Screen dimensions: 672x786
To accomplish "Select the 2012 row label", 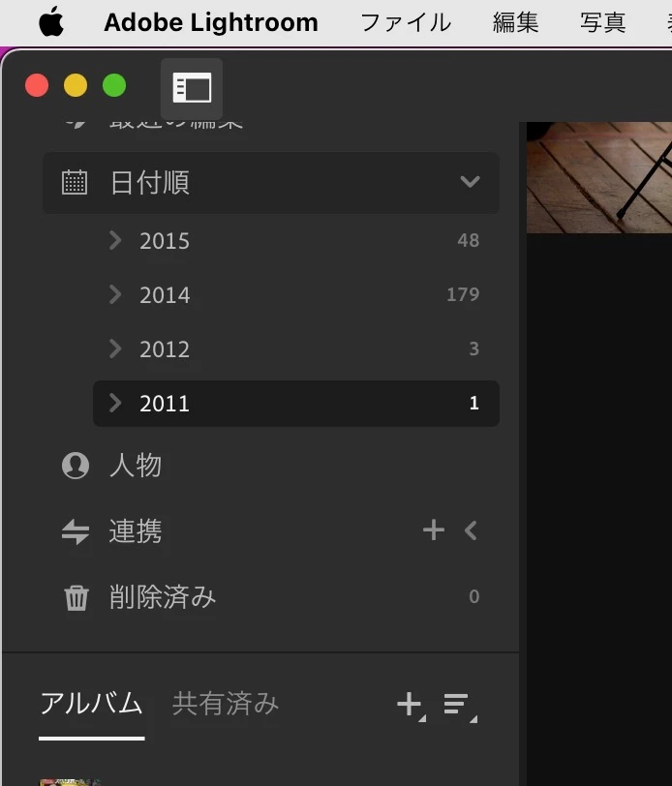I will tap(165, 349).
